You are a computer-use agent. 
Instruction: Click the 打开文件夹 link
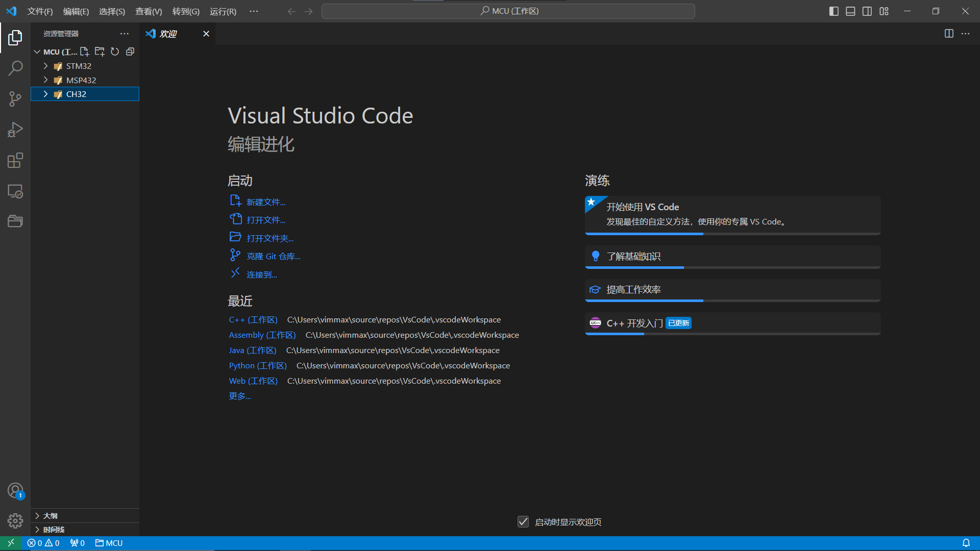(x=270, y=238)
